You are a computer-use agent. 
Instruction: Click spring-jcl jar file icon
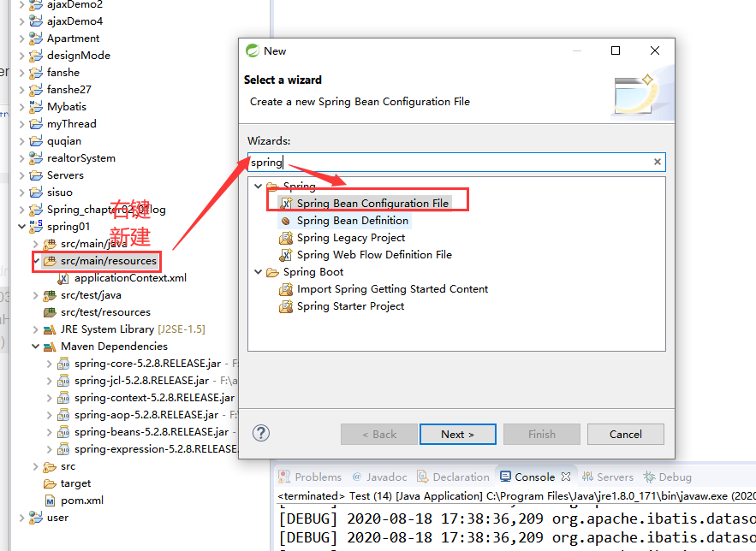[x=63, y=381]
